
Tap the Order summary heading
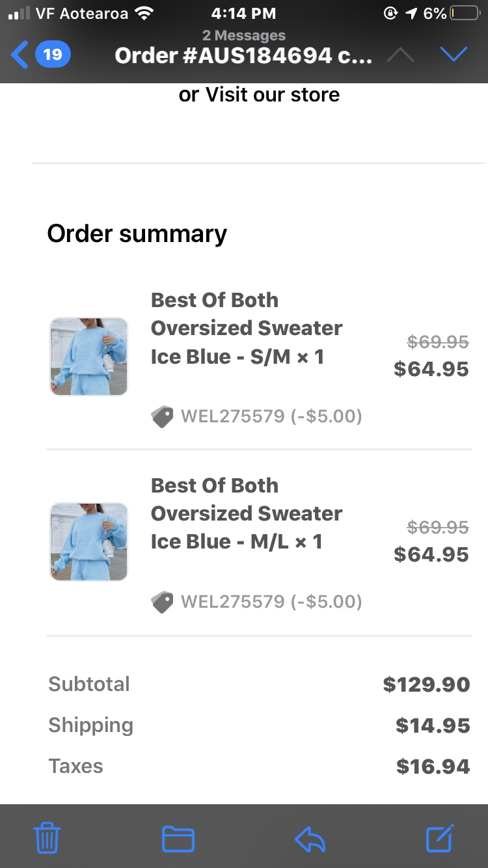(137, 234)
